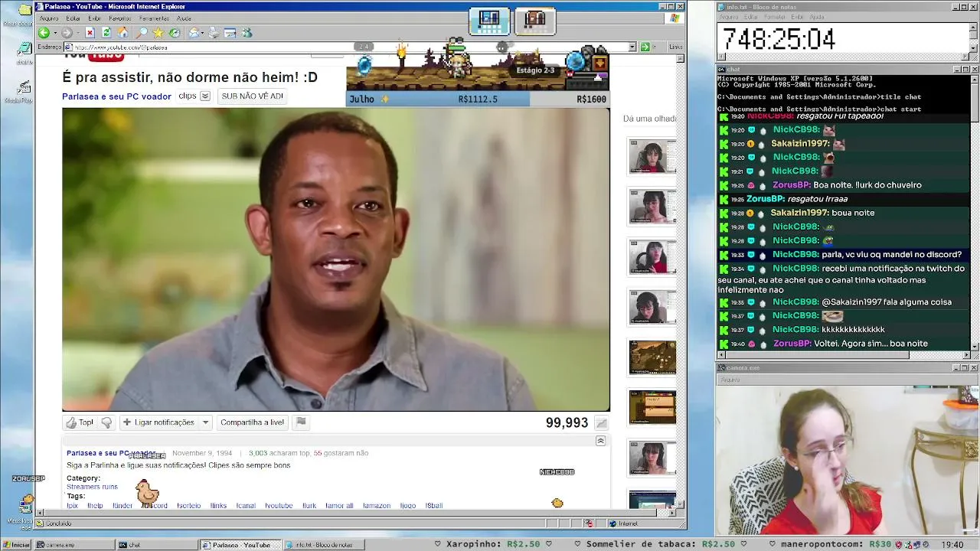
Task: Collapse the video description panel
Action: click(600, 441)
